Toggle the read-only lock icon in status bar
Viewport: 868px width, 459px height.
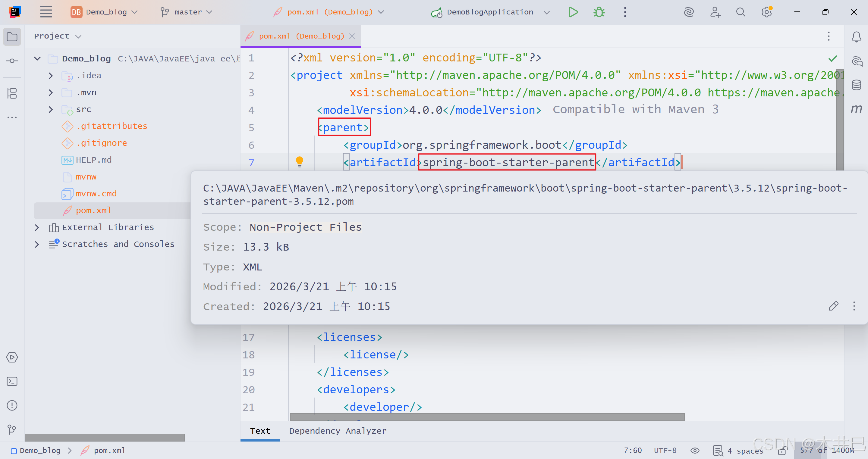pos(782,451)
